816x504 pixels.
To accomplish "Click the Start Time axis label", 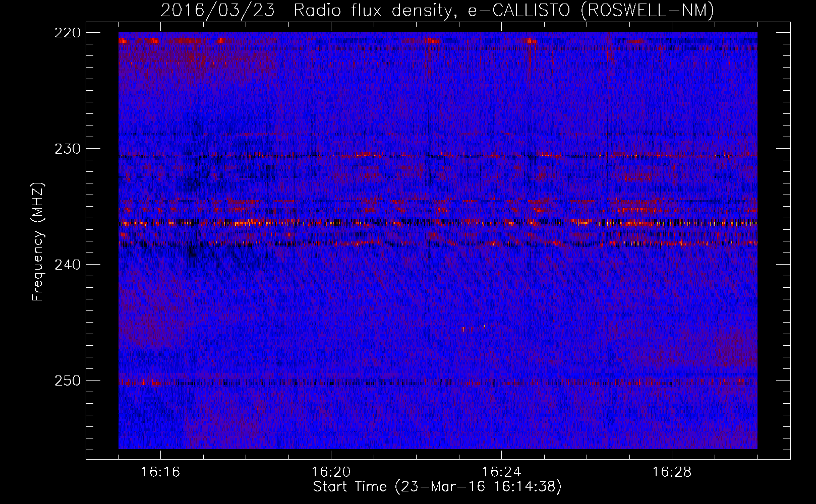I will 437,487.
